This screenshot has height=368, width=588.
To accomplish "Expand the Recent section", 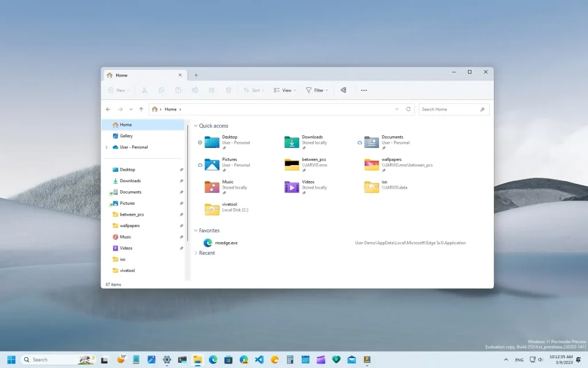I will (x=196, y=253).
